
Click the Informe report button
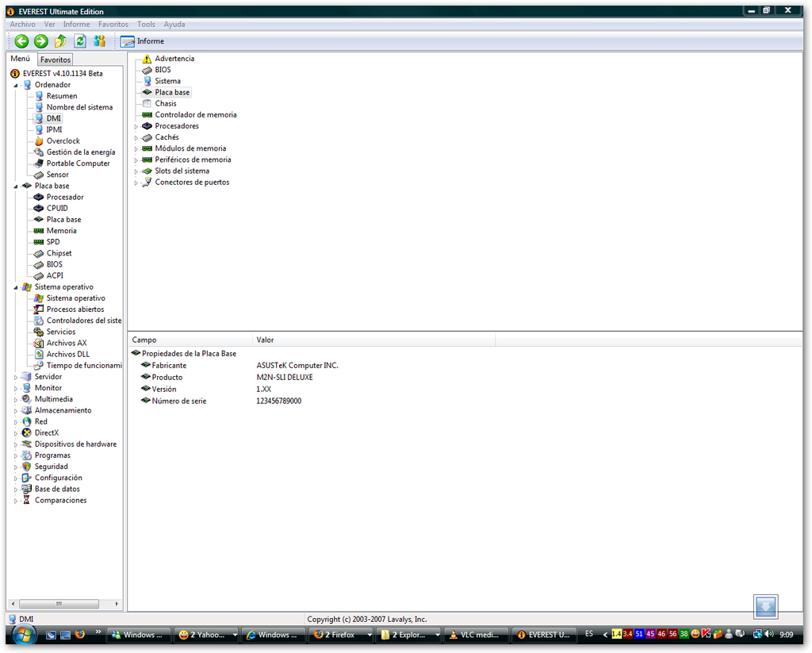point(143,41)
